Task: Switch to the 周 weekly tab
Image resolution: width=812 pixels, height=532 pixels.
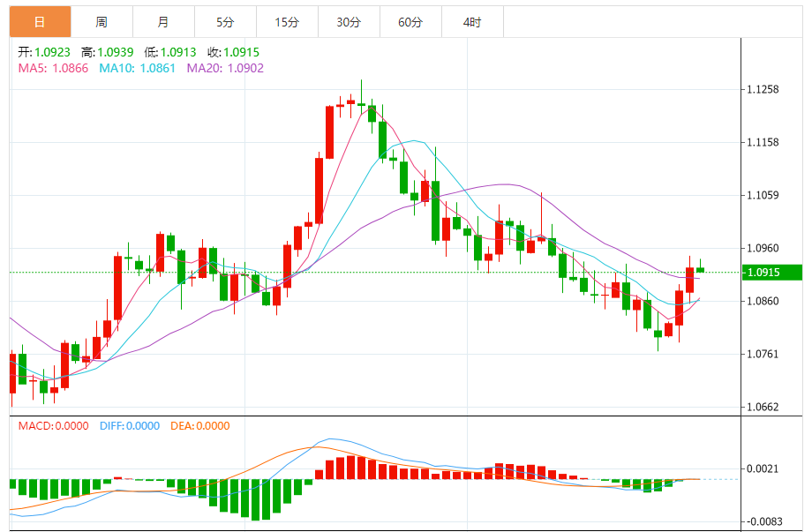Action: pos(101,22)
